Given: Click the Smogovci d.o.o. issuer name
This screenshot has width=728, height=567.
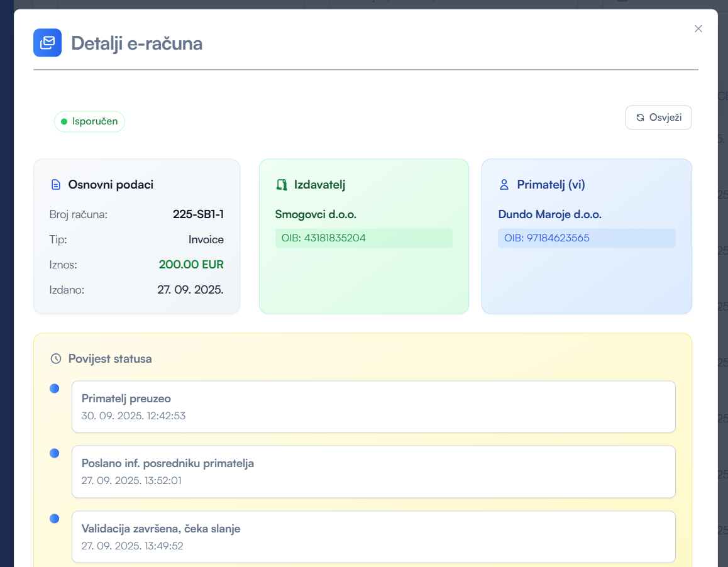Looking at the screenshot, I should click(316, 214).
